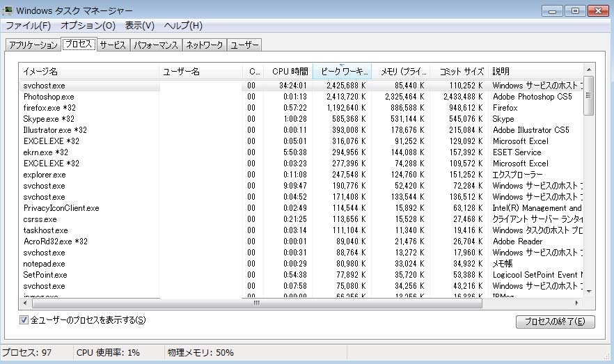614x364 pixels.
Task: Click the 2,425,688 K peak value
Action: pos(346,86)
